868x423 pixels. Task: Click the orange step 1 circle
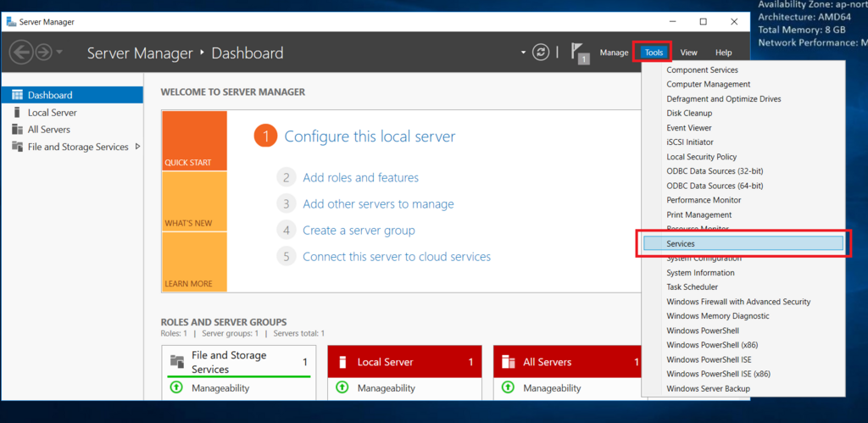[x=265, y=136]
